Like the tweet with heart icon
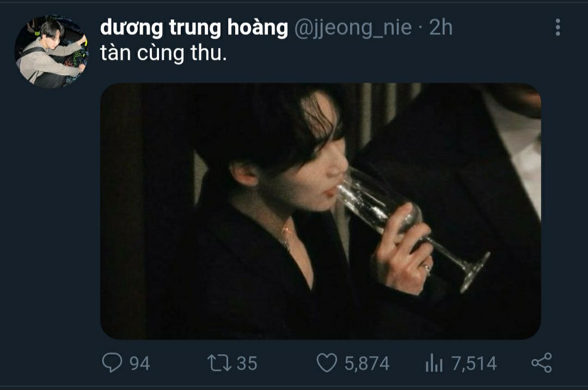 pos(327,363)
